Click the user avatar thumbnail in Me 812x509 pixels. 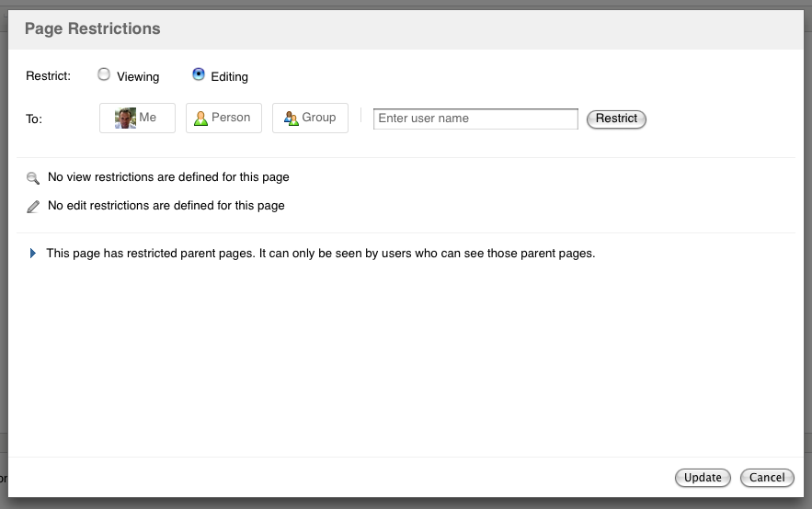125,118
